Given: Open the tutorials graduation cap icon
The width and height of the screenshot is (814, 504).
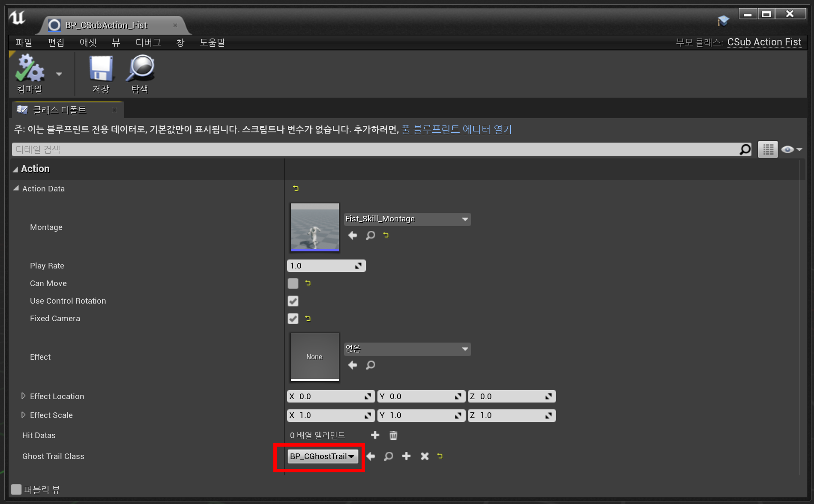Looking at the screenshot, I should pos(723,21).
